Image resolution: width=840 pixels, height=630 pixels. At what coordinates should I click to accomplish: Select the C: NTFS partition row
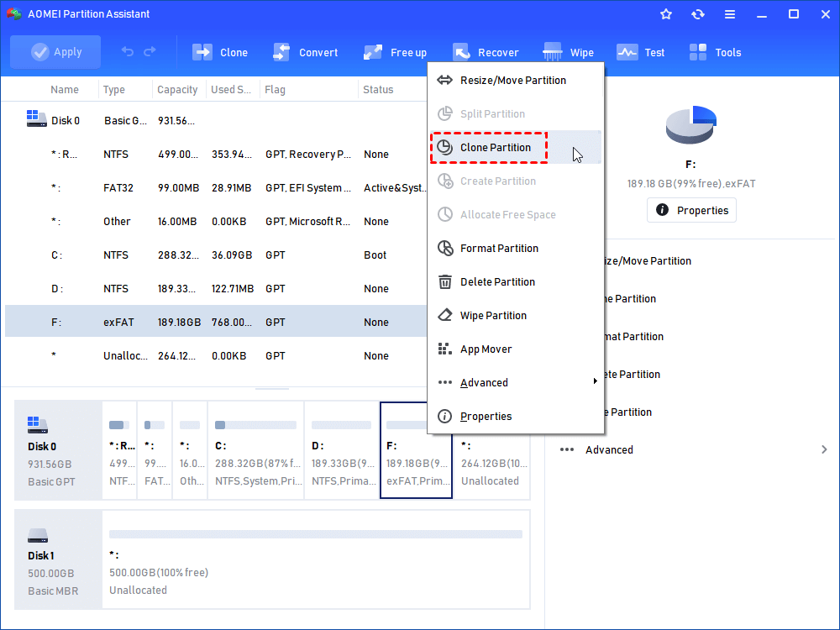tap(216, 255)
